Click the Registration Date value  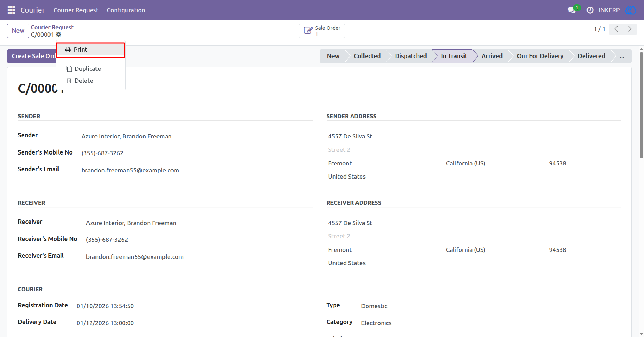[x=105, y=306]
